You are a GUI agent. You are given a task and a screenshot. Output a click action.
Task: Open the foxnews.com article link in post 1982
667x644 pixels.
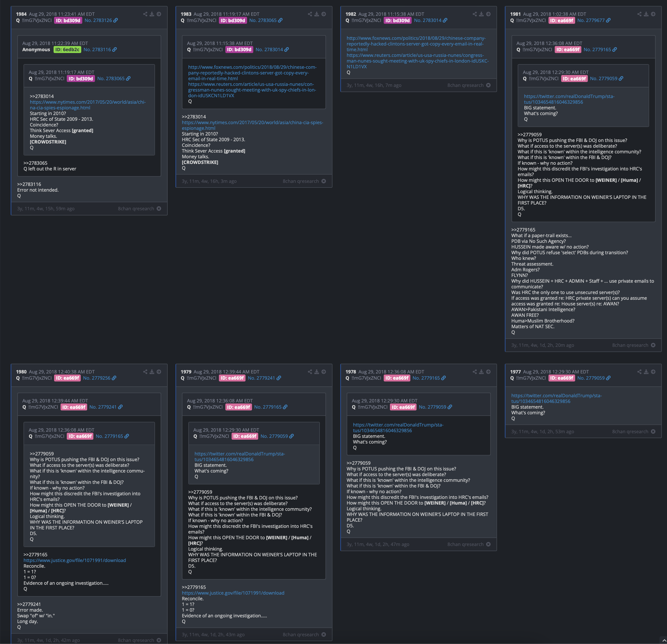coord(416,44)
